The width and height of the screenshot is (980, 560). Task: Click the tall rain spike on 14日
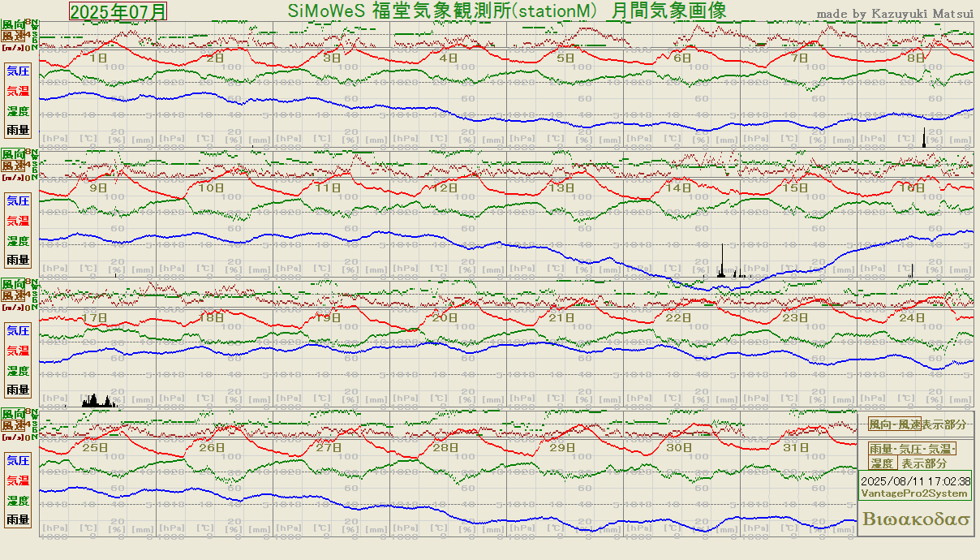click(x=721, y=261)
